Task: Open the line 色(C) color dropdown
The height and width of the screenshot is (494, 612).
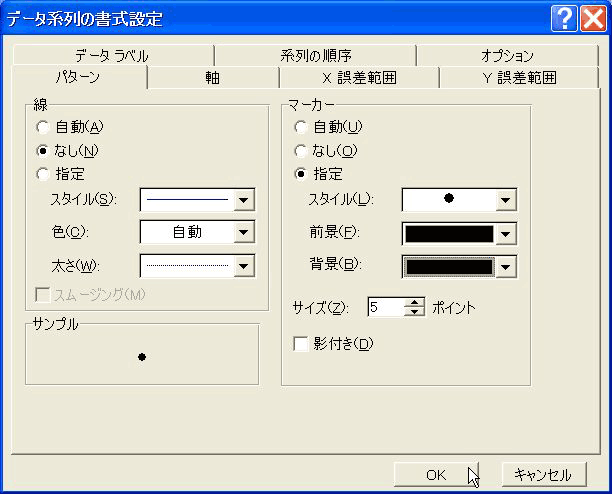Action: click(243, 233)
